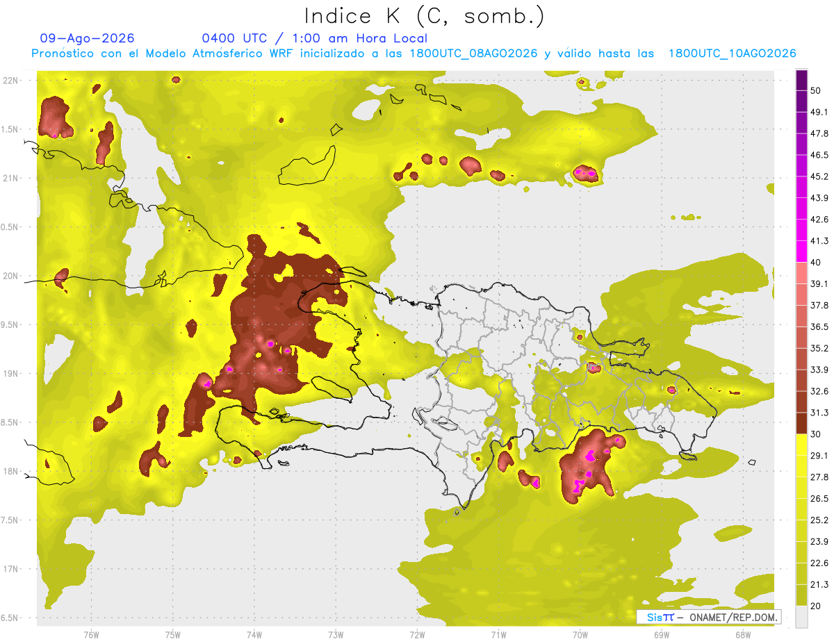
Task: Click the colorbar value '30'
Action: pos(817,434)
